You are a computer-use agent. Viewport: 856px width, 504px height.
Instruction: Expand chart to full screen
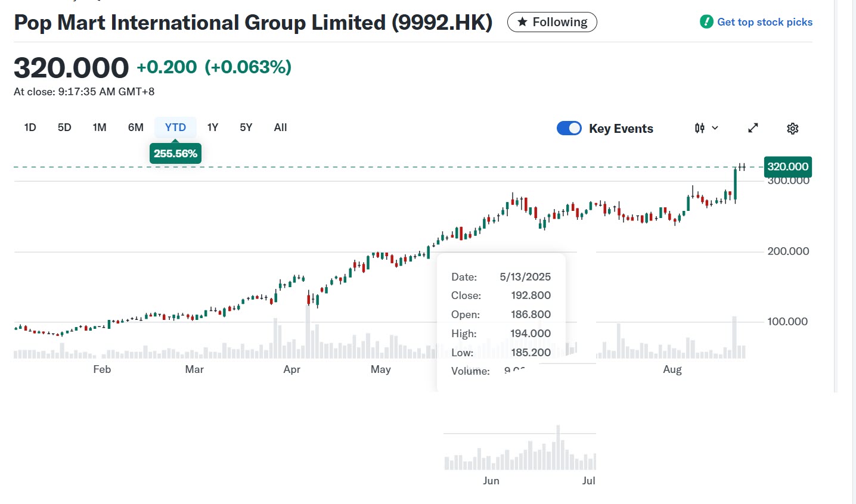(x=753, y=128)
